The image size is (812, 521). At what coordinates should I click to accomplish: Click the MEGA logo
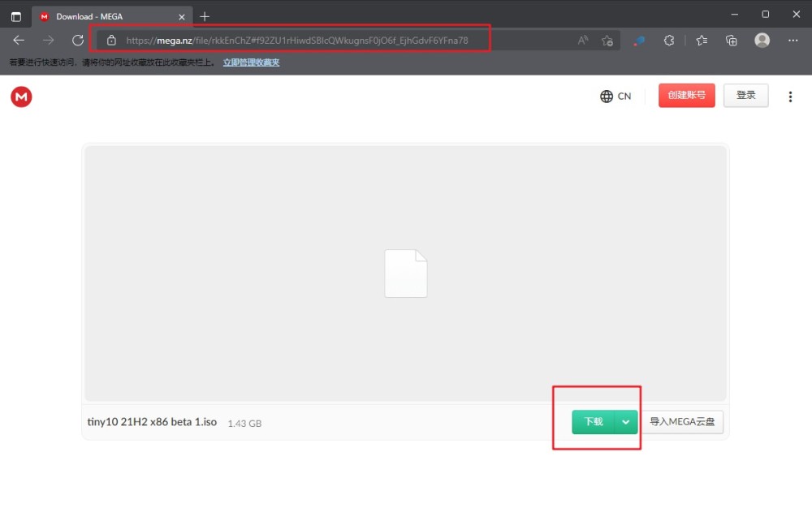pyautogui.click(x=21, y=97)
